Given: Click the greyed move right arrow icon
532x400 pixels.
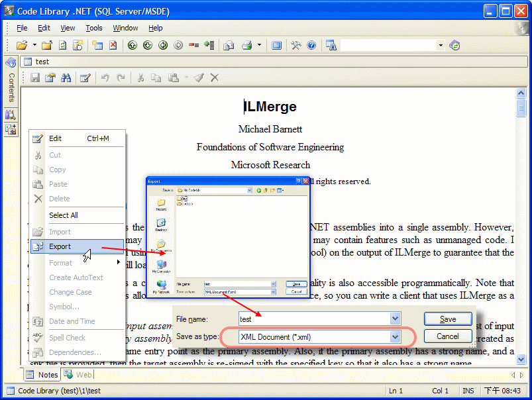Looking at the screenshot, I should [178, 45].
